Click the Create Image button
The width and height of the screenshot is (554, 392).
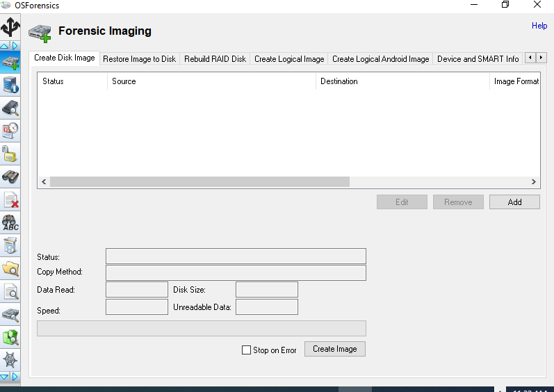pyautogui.click(x=335, y=349)
